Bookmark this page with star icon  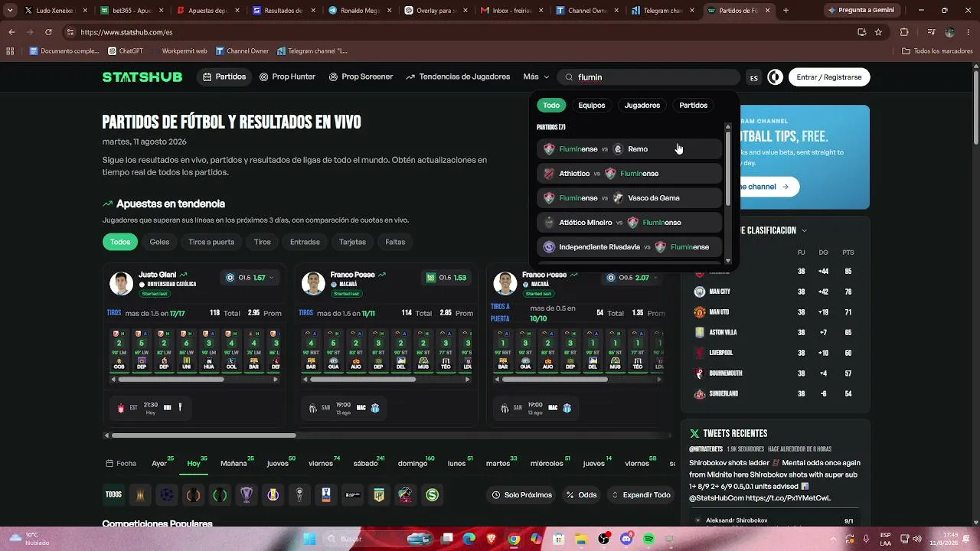(878, 32)
